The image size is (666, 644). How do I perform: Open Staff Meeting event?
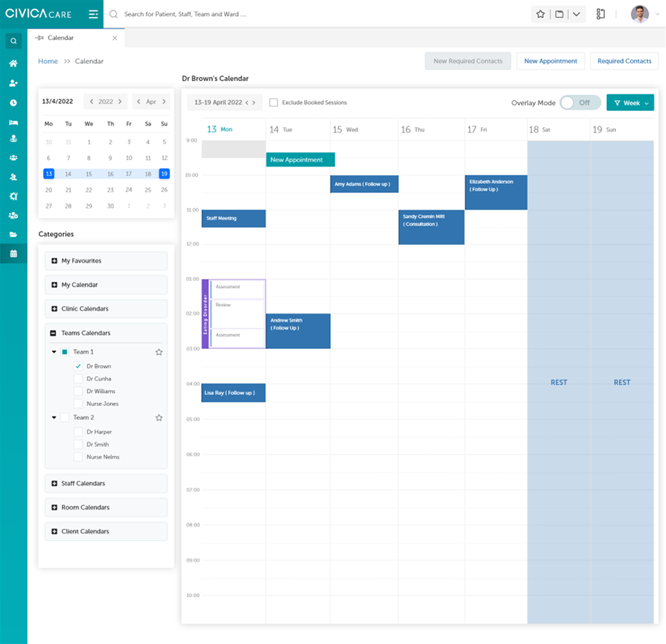[x=234, y=219]
